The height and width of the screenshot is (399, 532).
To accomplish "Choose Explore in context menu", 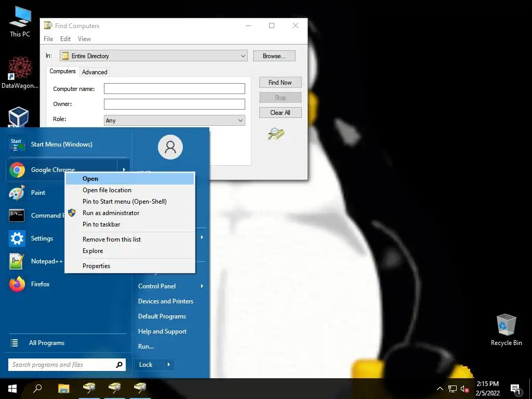I will tap(130, 251).
